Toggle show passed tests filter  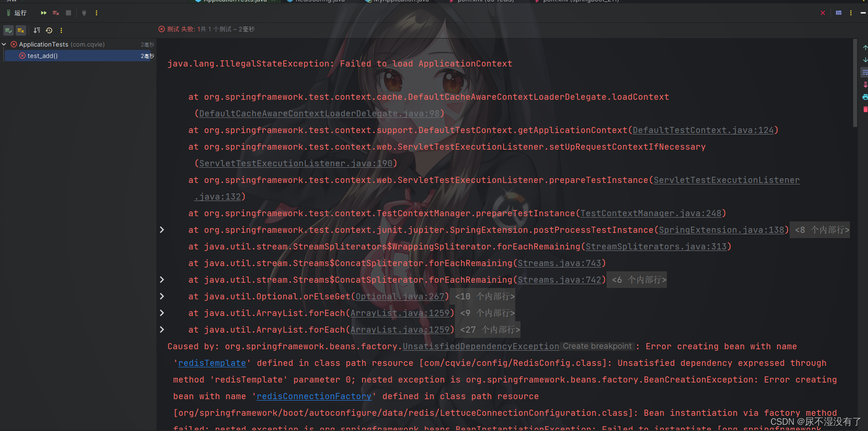click(9, 30)
